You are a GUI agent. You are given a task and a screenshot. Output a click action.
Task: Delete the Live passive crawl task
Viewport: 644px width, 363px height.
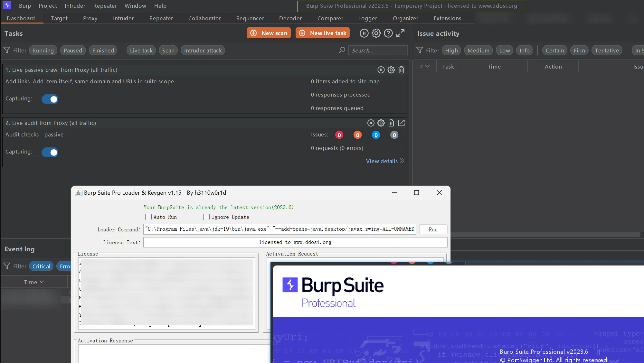point(401,70)
